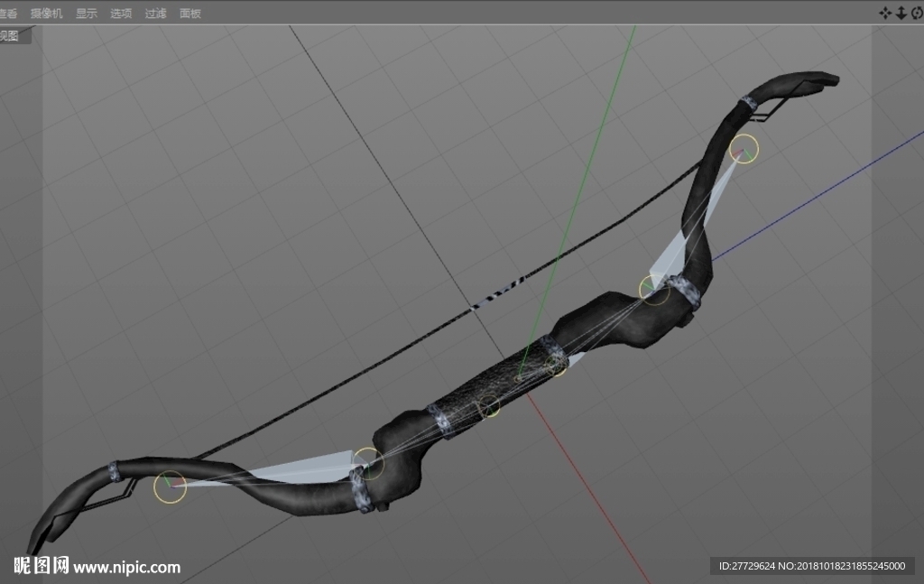The image size is (924, 584).
Task: Open the 面板 menu
Action: 190,13
